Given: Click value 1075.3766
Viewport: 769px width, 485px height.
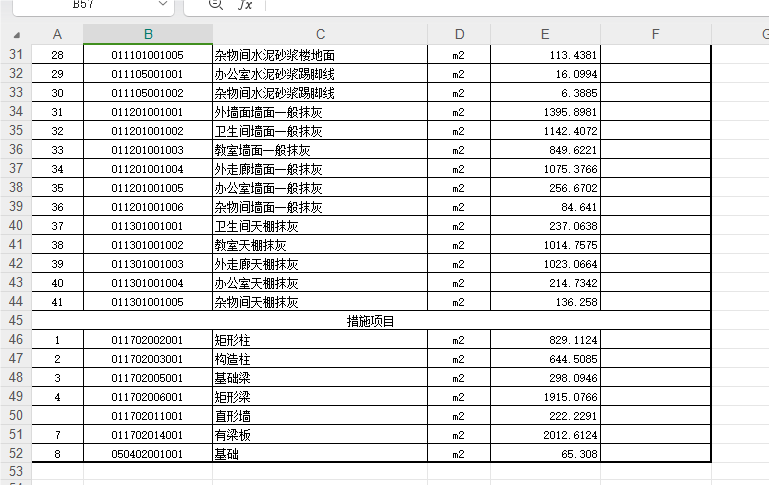Looking at the screenshot, I should pos(545,169).
